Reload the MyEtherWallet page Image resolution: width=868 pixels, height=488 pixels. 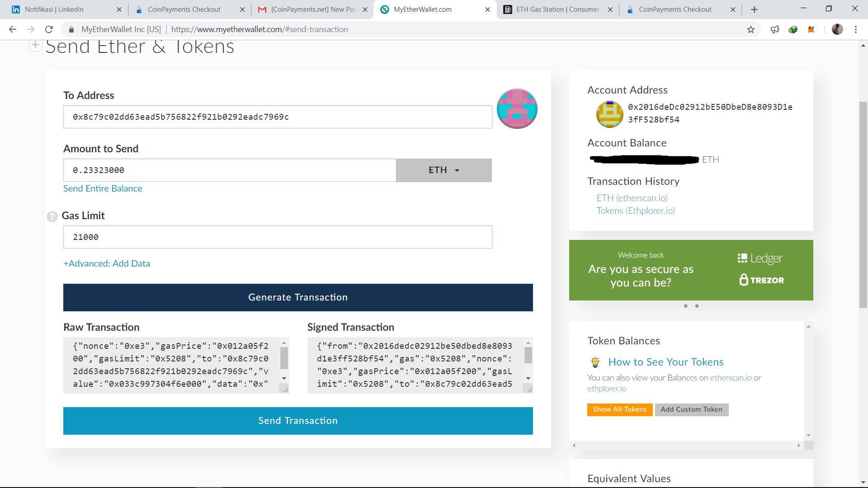(49, 29)
